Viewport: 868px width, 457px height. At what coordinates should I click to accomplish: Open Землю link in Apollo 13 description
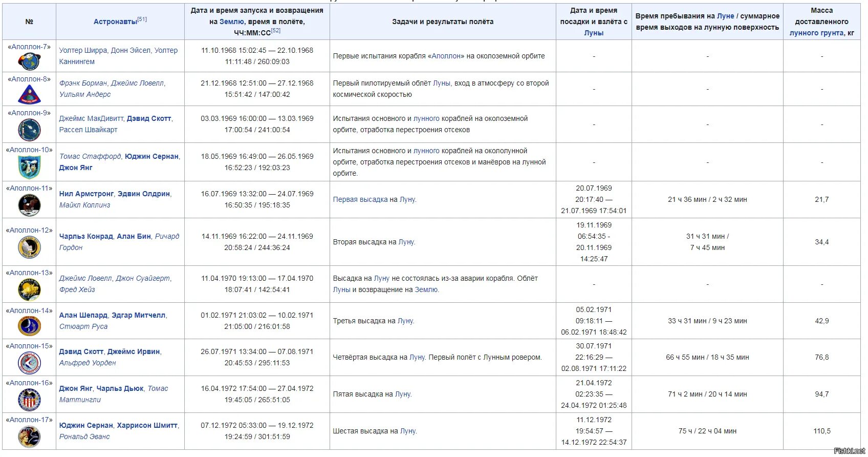tap(426, 289)
